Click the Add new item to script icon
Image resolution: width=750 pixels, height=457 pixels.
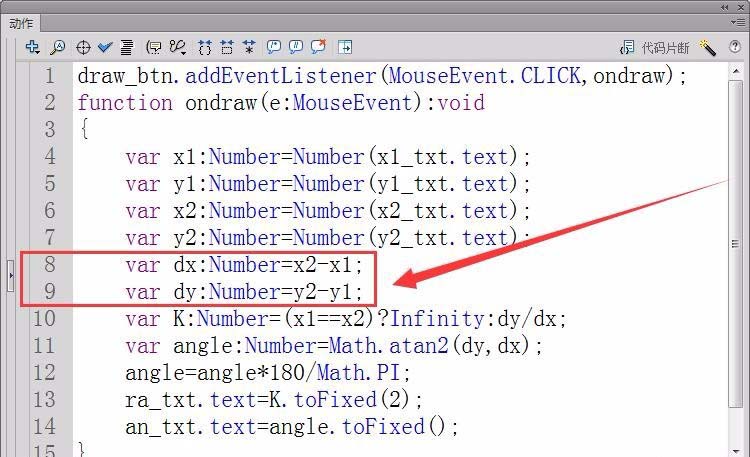tap(33, 47)
